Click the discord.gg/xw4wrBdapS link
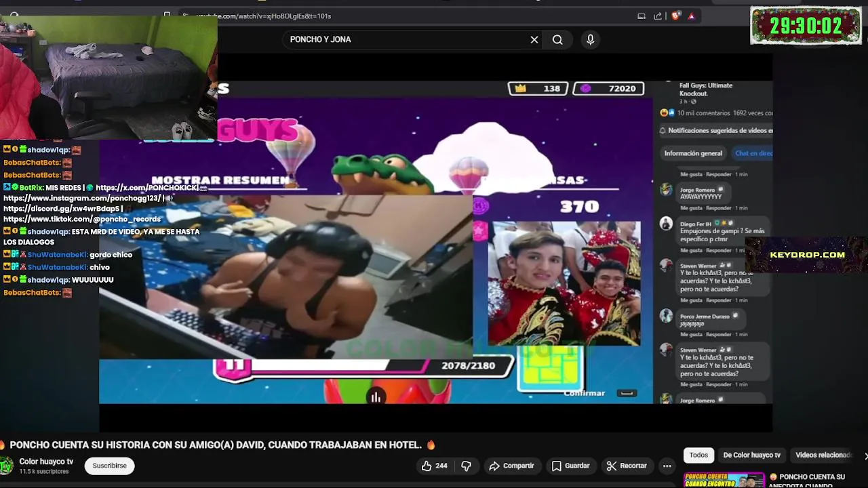 [62, 209]
